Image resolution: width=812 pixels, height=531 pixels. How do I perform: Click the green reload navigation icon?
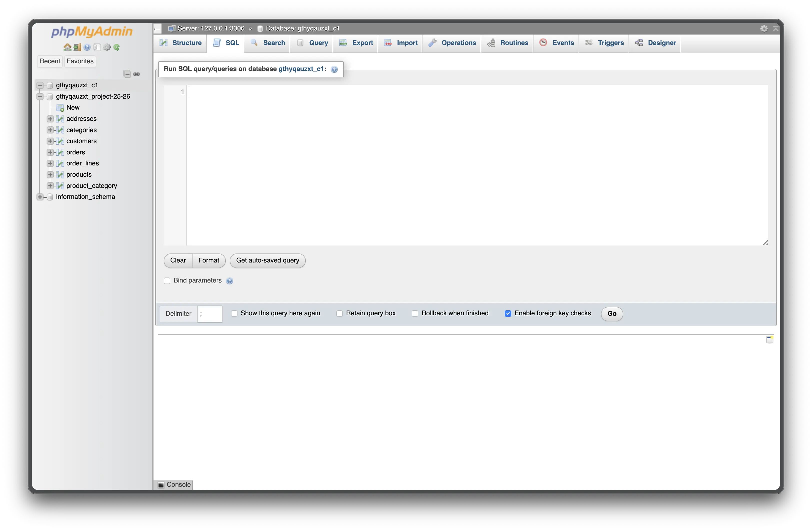click(117, 47)
